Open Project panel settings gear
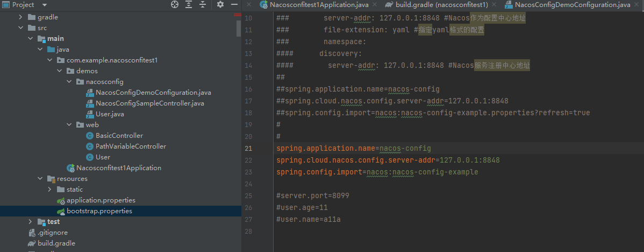 220,4
